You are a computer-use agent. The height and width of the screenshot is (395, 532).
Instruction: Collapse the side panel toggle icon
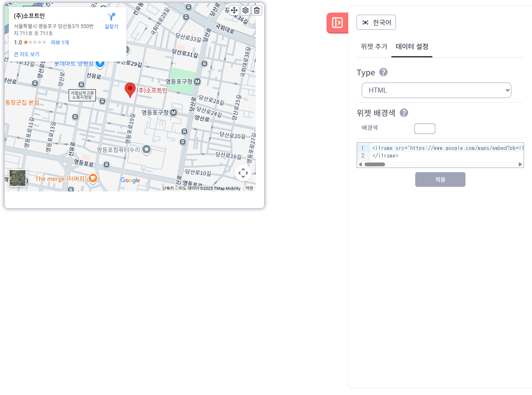pos(337,23)
